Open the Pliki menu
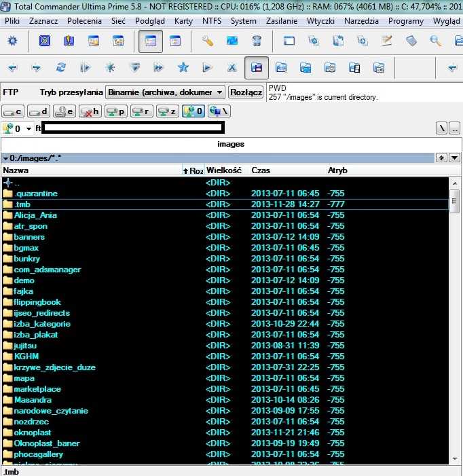Screen dimensions: 463x476 coord(12,21)
